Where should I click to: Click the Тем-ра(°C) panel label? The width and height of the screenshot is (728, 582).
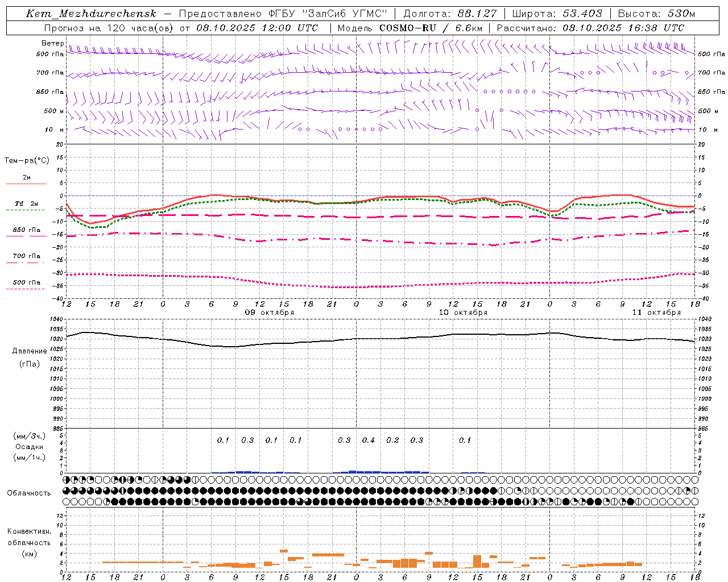27,161
